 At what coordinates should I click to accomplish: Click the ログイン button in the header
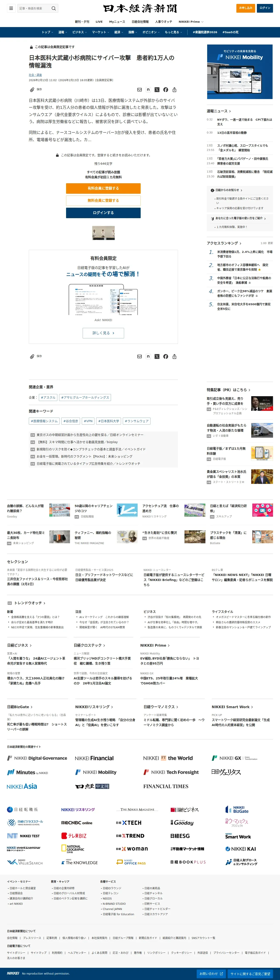265,8
